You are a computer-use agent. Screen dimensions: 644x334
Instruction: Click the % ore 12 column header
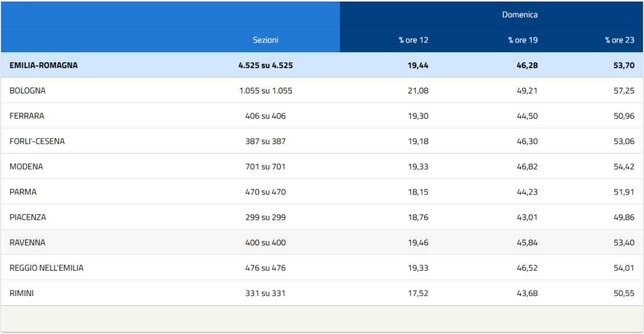click(413, 40)
